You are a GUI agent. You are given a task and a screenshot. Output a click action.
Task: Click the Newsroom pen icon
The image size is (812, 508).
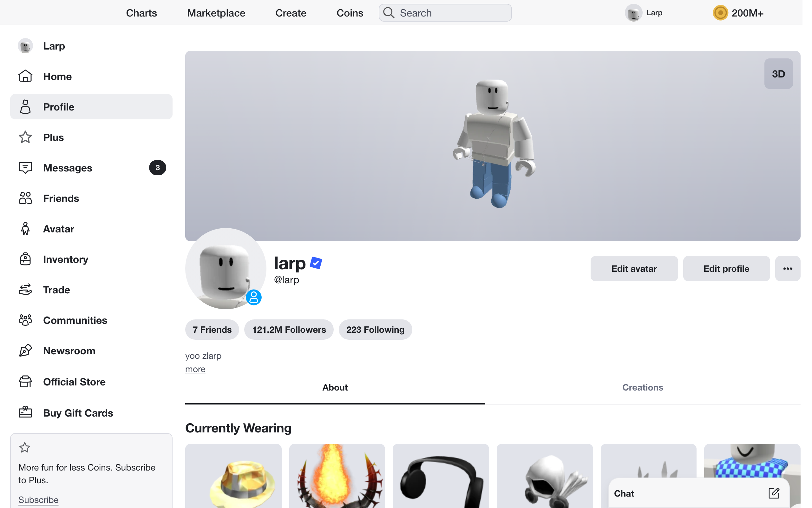(25, 351)
